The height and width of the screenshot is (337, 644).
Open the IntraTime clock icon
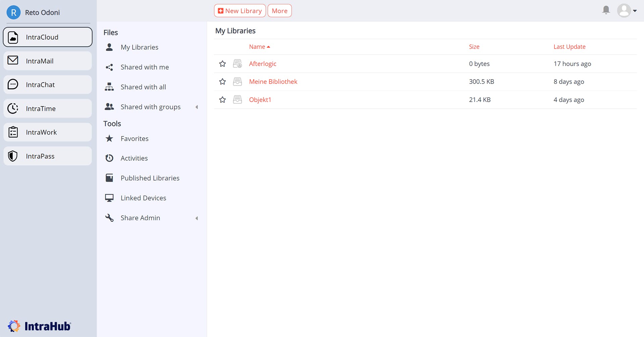(13, 108)
